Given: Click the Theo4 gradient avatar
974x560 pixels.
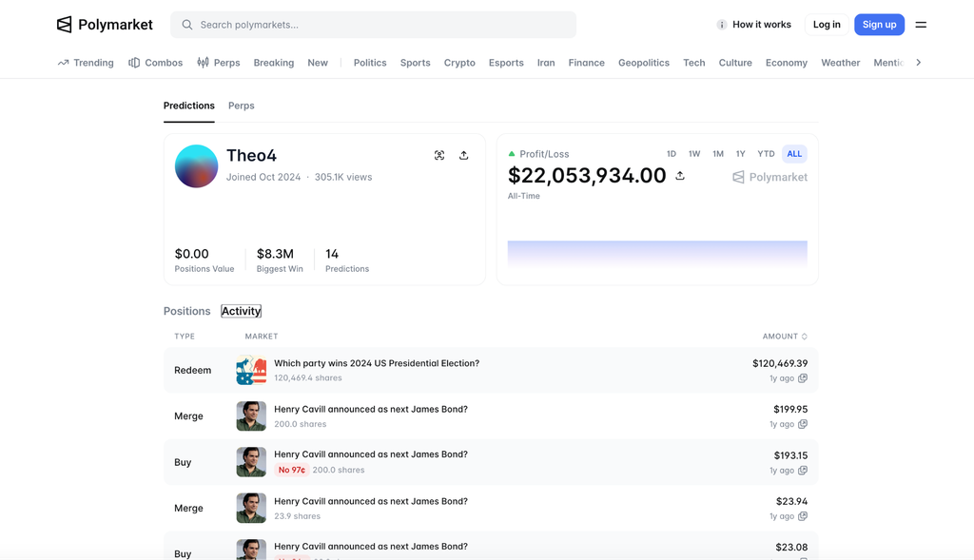Looking at the screenshot, I should (196, 166).
